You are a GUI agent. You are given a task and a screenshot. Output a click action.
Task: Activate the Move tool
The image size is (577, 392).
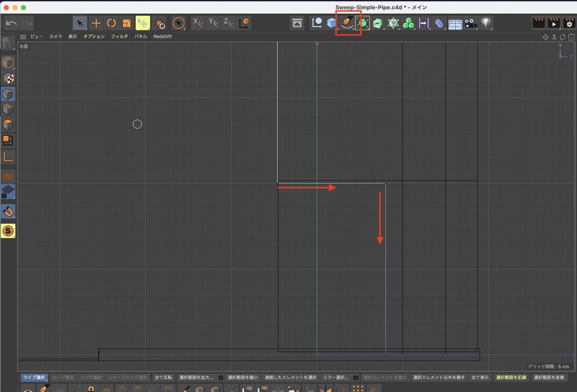coord(96,23)
